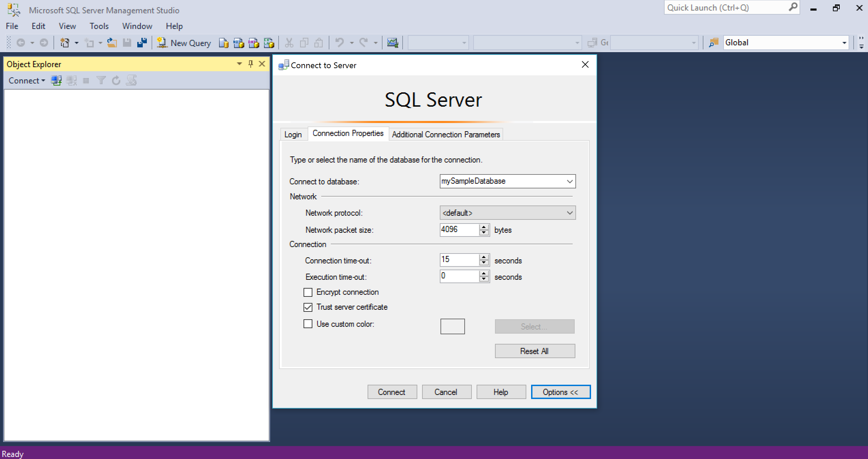
Task: Disable Trust server certificate checkbox
Action: [307, 307]
